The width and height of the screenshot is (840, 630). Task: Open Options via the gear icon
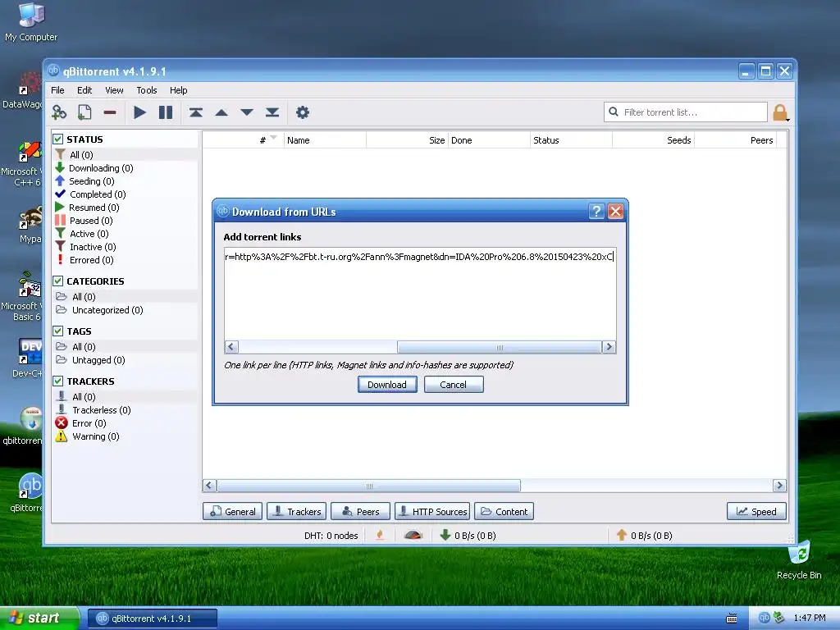click(x=303, y=112)
